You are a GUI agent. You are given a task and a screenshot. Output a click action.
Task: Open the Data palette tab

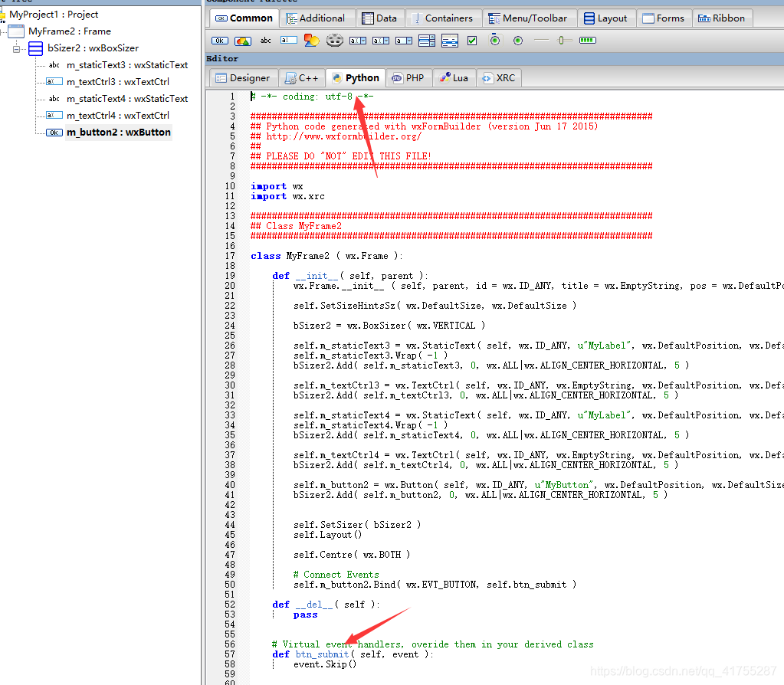(x=380, y=18)
